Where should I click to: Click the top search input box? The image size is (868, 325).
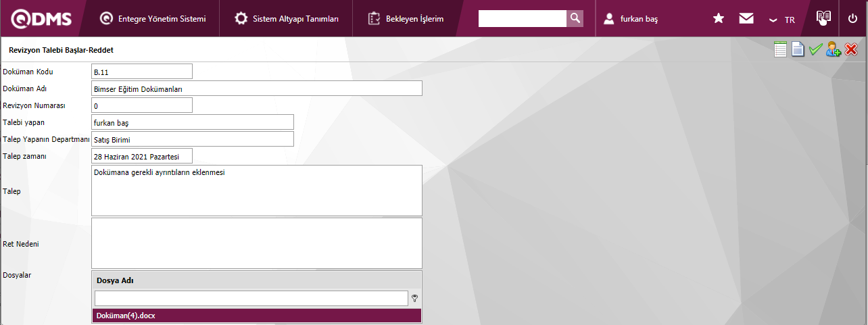pyautogui.click(x=522, y=18)
